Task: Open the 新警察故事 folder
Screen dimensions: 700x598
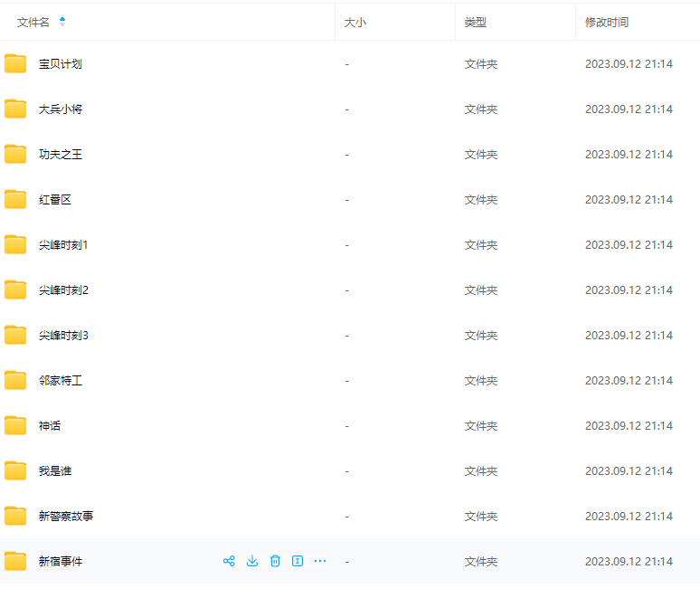Action: click(x=66, y=517)
